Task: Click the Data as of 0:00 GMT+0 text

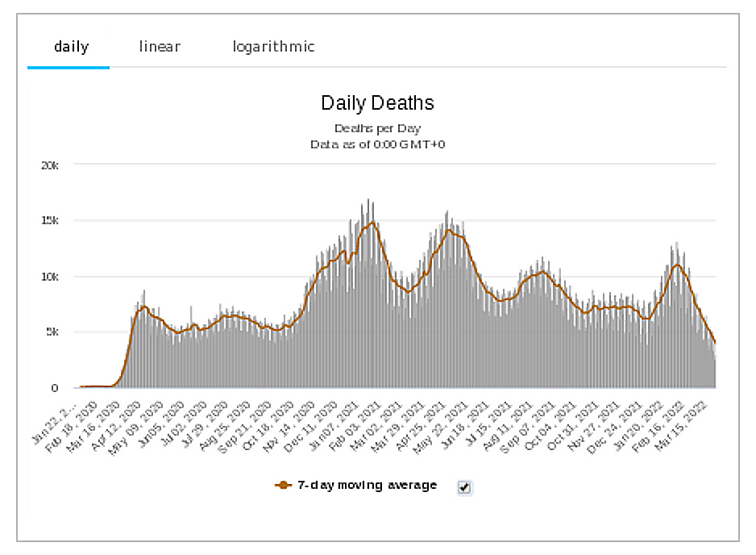Action: [377, 144]
